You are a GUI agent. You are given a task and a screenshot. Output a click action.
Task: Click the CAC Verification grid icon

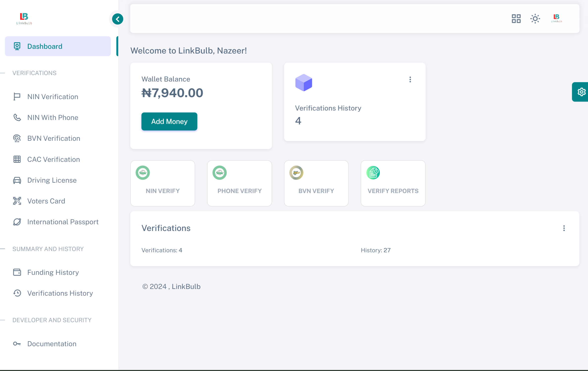pyautogui.click(x=17, y=159)
